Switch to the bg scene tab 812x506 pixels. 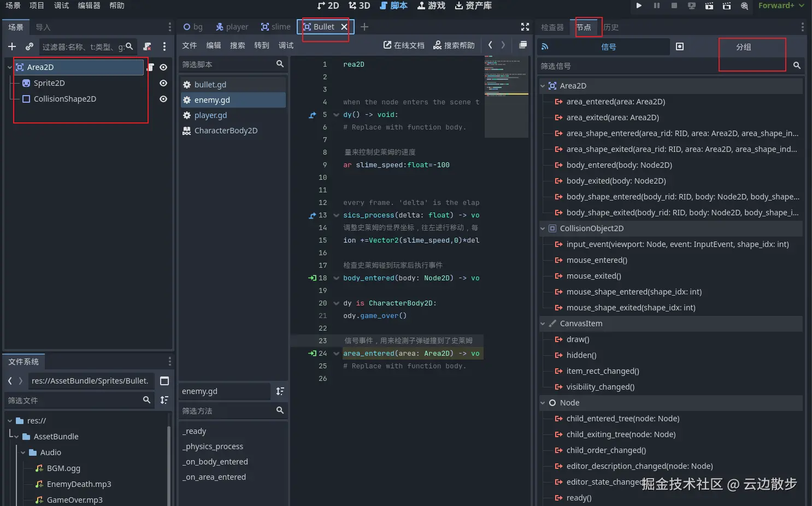(193, 27)
